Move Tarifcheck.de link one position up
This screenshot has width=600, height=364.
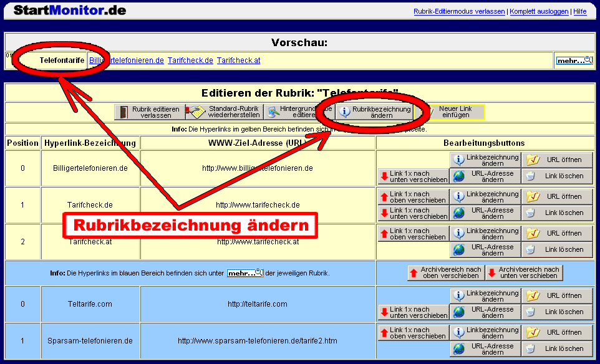(x=413, y=197)
